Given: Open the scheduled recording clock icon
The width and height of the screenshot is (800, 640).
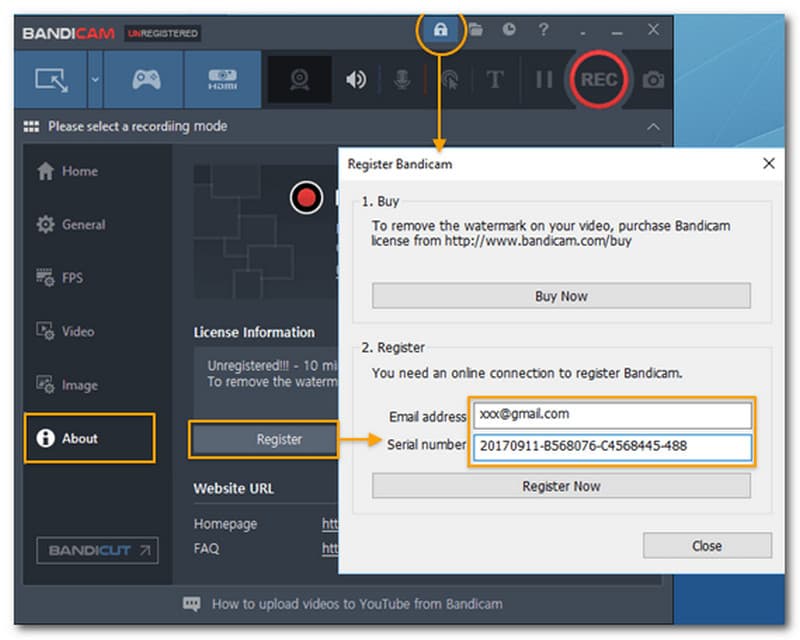Looking at the screenshot, I should tap(509, 30).
